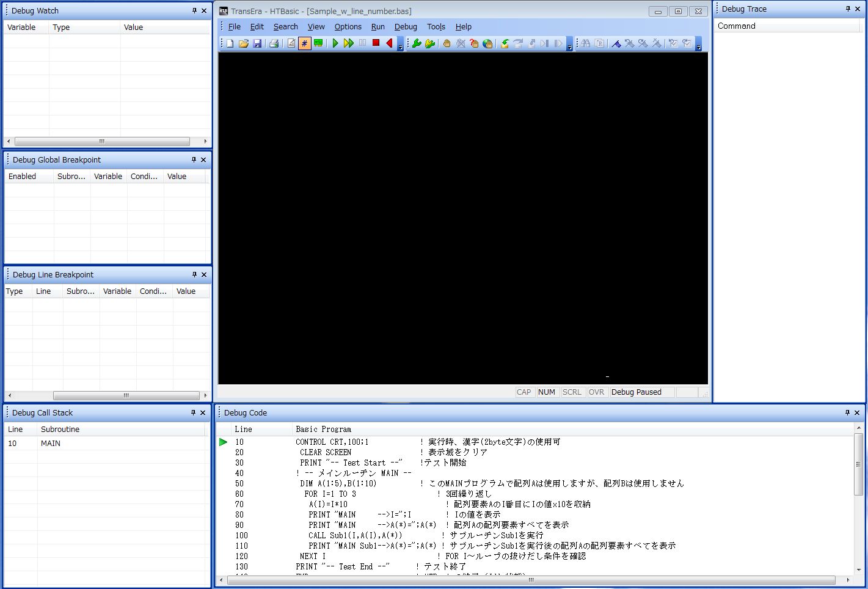Click the binoculars Find icon
The image size is (868, 589).
coord(586,43)
